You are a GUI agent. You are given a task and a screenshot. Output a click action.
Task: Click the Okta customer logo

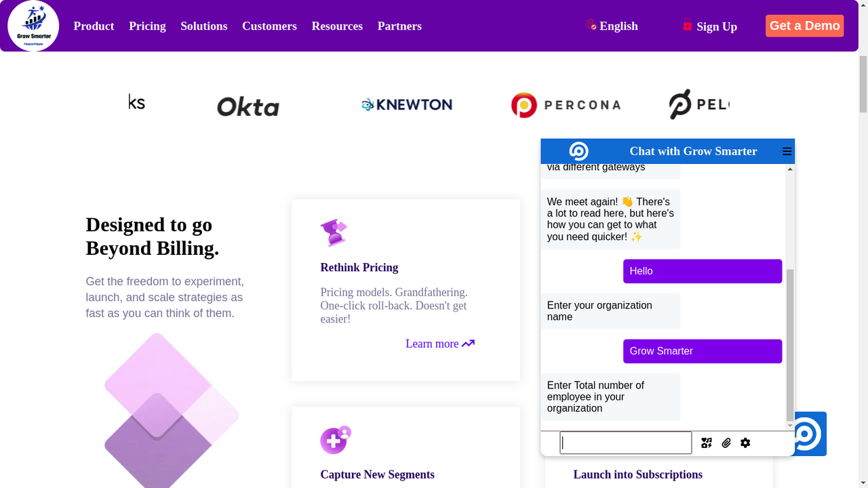(248, 106)
